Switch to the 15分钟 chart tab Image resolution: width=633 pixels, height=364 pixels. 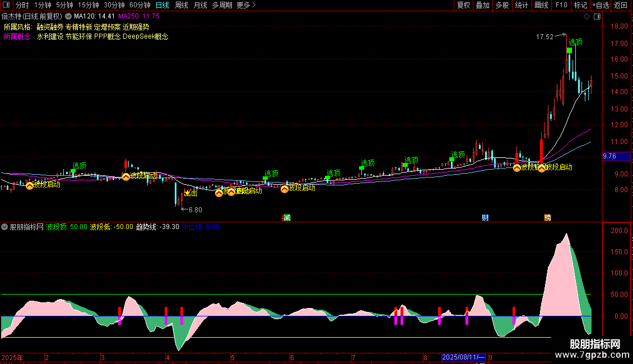click(88, 5)
